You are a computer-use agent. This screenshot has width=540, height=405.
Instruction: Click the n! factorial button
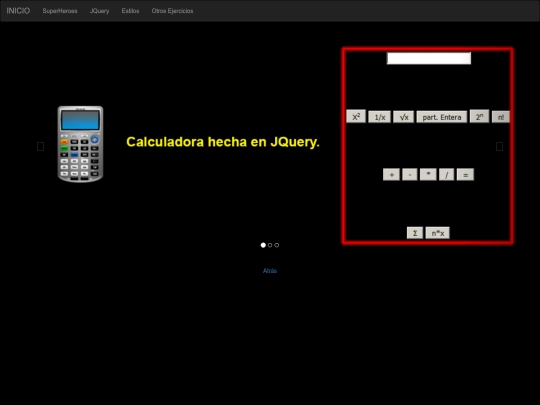coord(501,117)
